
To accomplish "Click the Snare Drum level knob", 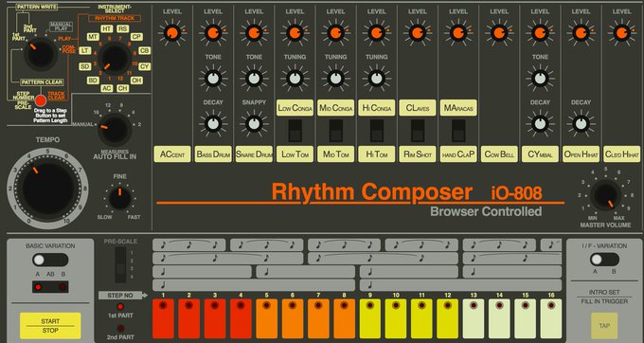I will (x=254, y=33).
